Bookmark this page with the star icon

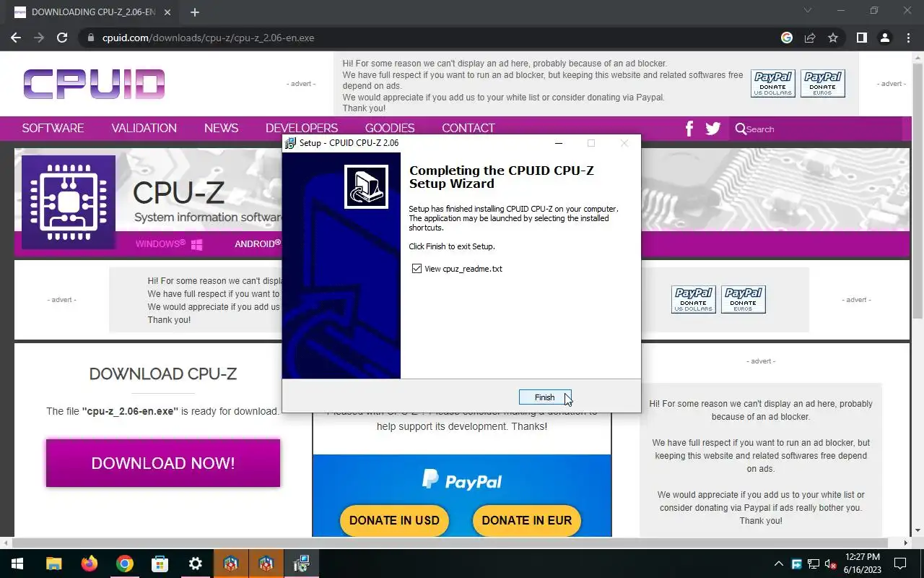833,38
